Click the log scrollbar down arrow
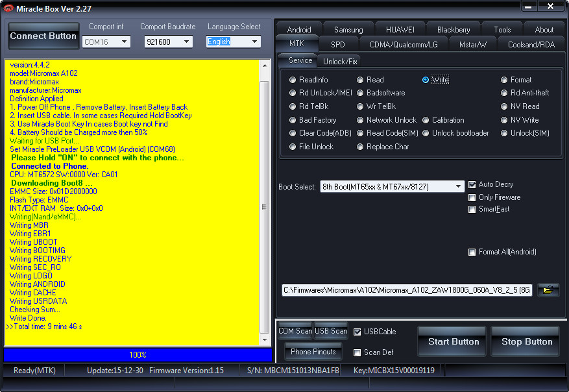Screen dimensions: 569x392 coord(265,339)
